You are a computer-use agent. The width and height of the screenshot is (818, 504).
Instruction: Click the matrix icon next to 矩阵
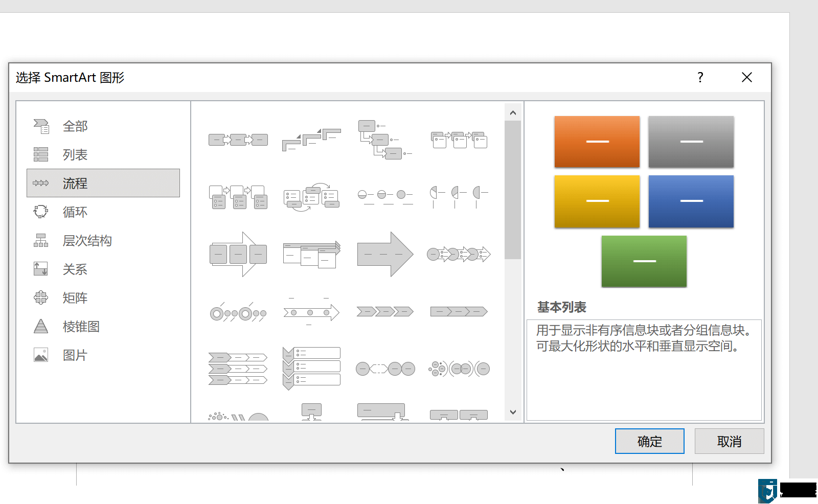(41, 297)
